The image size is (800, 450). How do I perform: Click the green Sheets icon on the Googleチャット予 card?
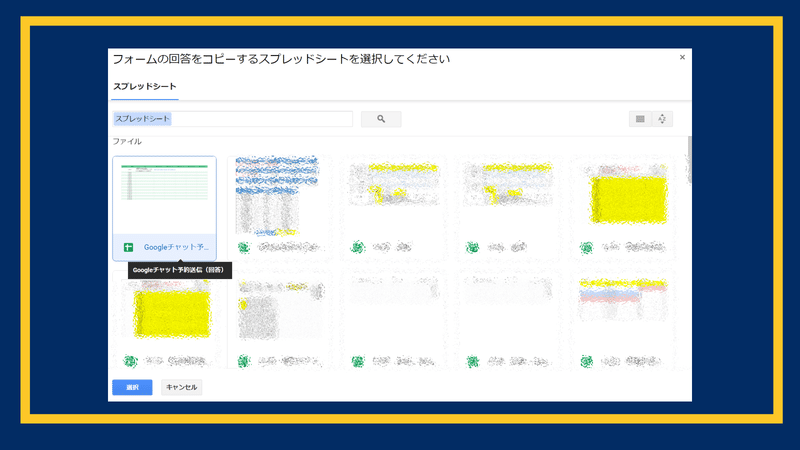[x=129, y=247]
